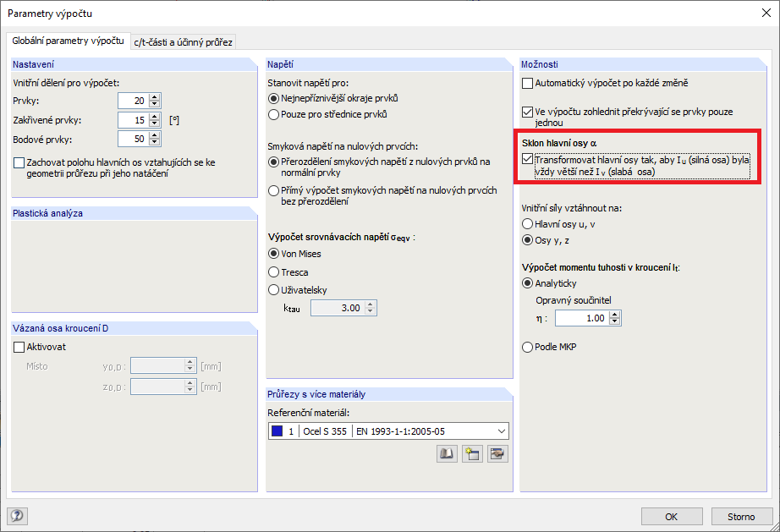Decrease the Zakřivené prvky spinner value

click(155, 123)
